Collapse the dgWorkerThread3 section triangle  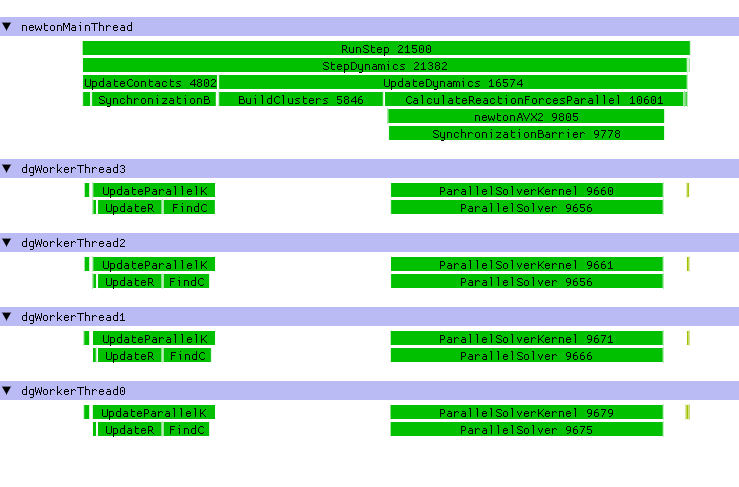coord(7,169)
